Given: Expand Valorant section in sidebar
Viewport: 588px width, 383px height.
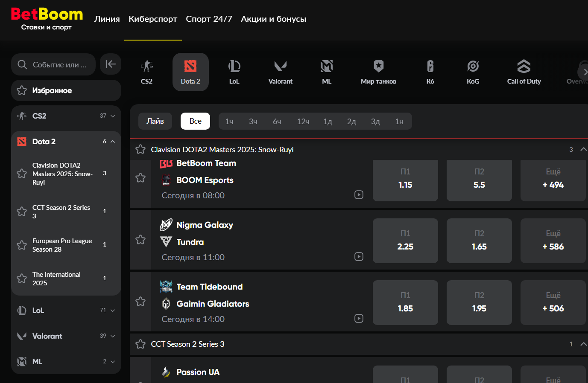Looking at the screenshot, I should tap(113, 336).
